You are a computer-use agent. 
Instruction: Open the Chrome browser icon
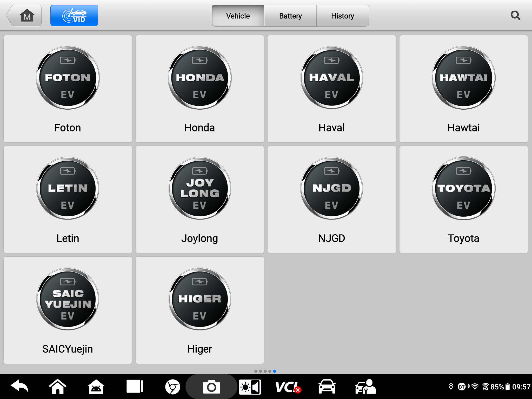173,387
